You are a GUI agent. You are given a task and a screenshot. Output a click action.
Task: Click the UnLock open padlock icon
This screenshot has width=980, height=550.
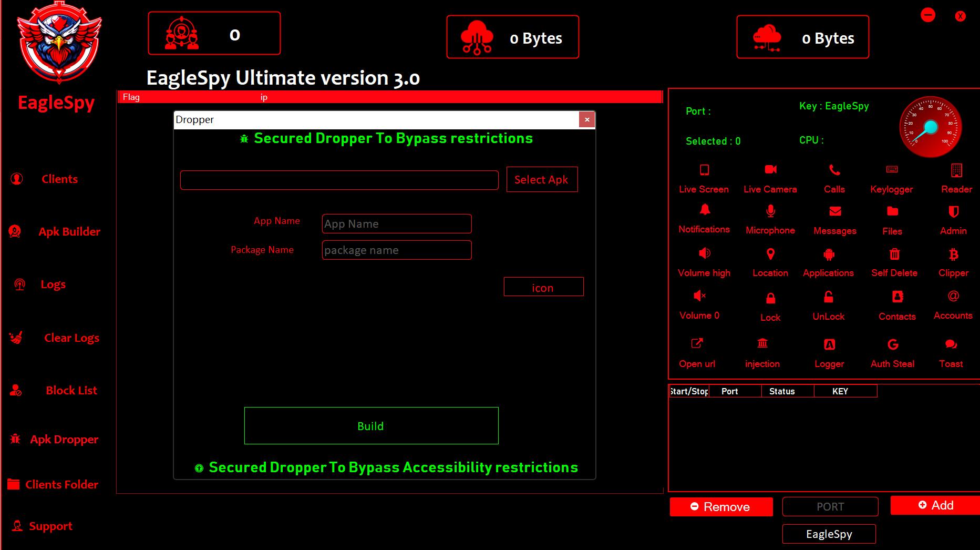(828, 297)
